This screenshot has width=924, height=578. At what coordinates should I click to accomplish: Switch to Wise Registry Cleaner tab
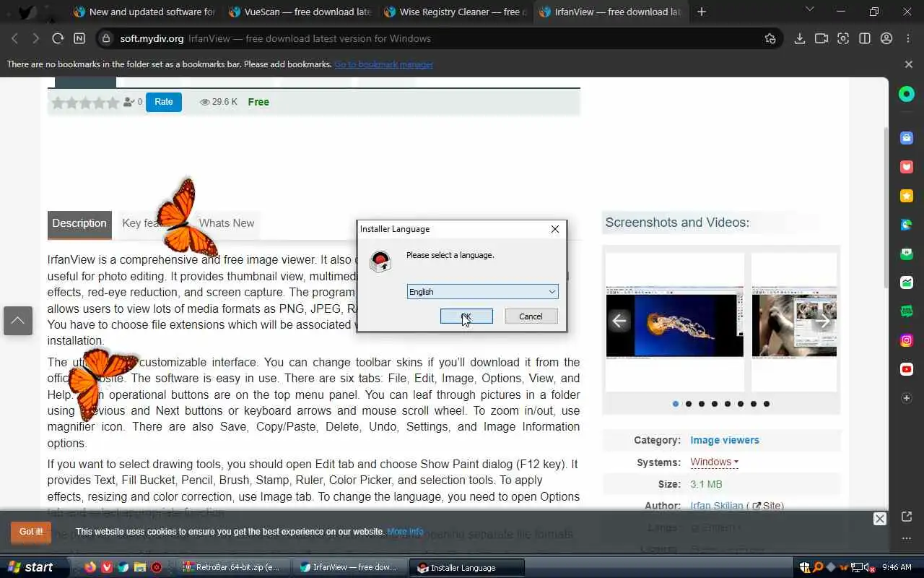pos(455,12)
